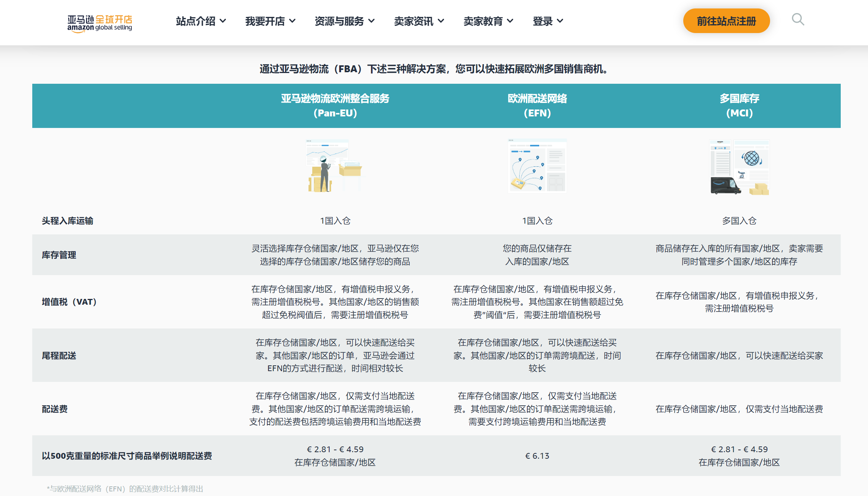Click the Pan-EU € 2.81 - € 4.59 cell
Image resolution: width=868 pixels, height=496 pixels.
(x=335, y=456)
